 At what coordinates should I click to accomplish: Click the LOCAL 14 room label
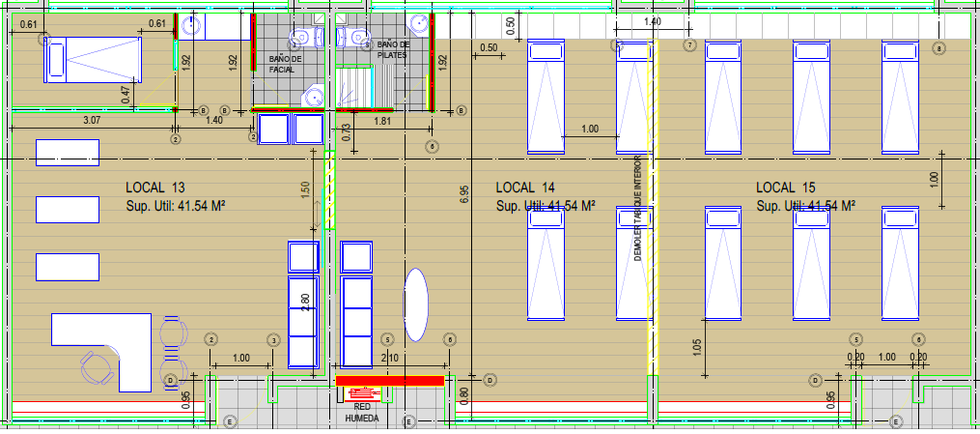524,187
